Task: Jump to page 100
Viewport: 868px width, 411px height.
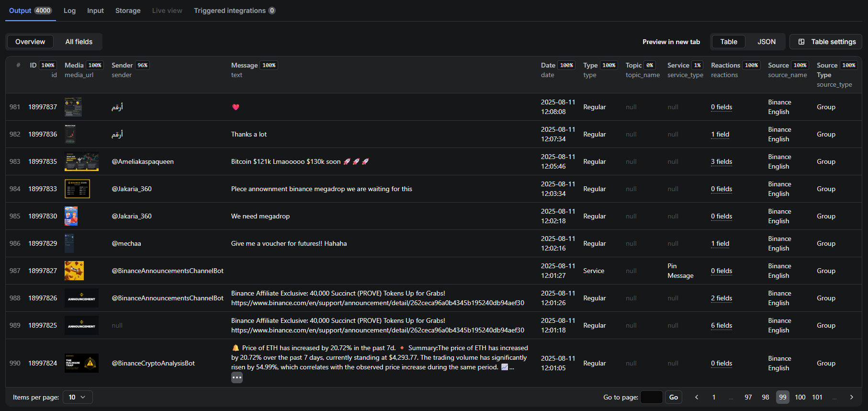Action: click(x=800, y=397)
